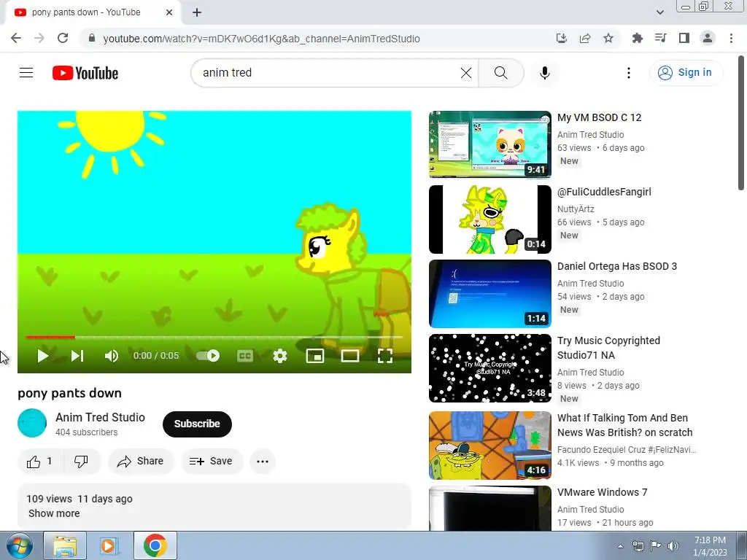Viewport: 747px width, 560px height.
Task: Toggle the autoplay switch
Action: point(208,356)
